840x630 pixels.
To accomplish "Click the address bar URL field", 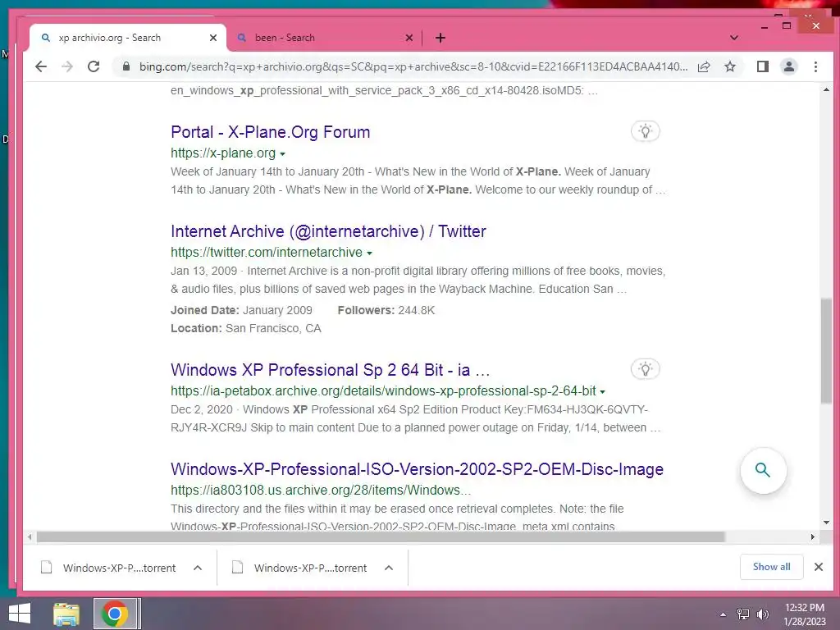I will tap(413, 66).
